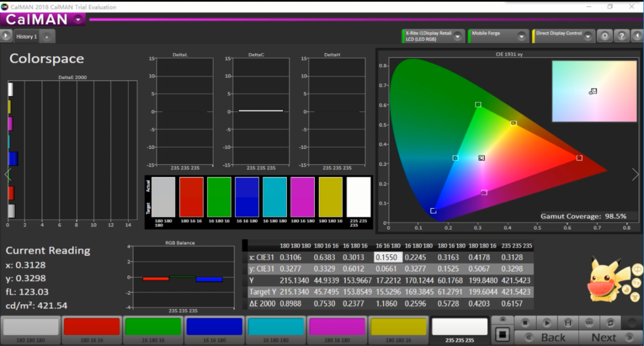
Task: Add a new history tab with plus
Action: pos(47,36)
